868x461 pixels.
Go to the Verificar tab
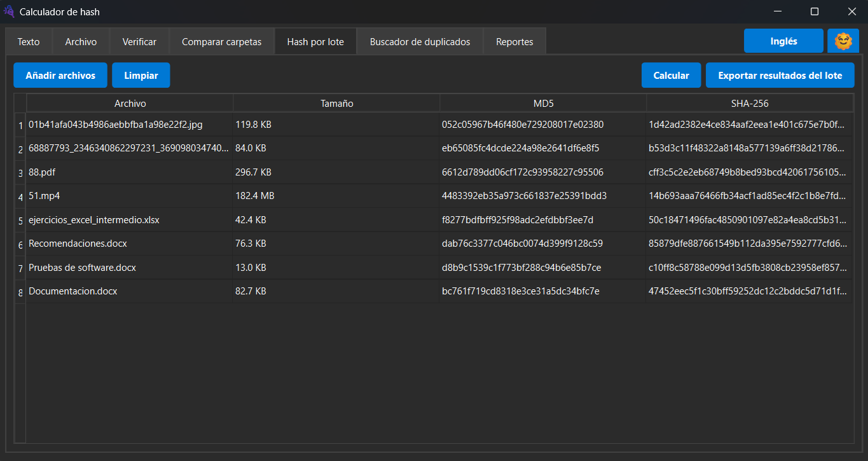click(139, 42)
